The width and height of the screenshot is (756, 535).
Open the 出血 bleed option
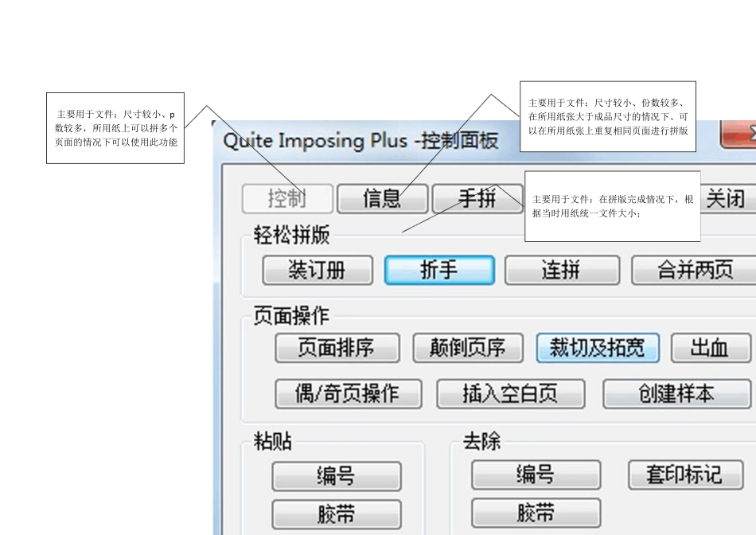click(711, 348)
